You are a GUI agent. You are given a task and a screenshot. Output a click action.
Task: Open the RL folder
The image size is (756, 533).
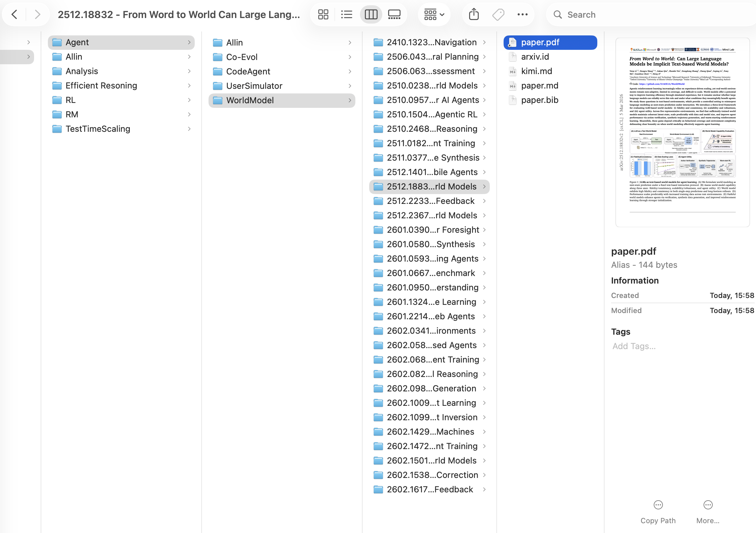click(x=121, y=100)
